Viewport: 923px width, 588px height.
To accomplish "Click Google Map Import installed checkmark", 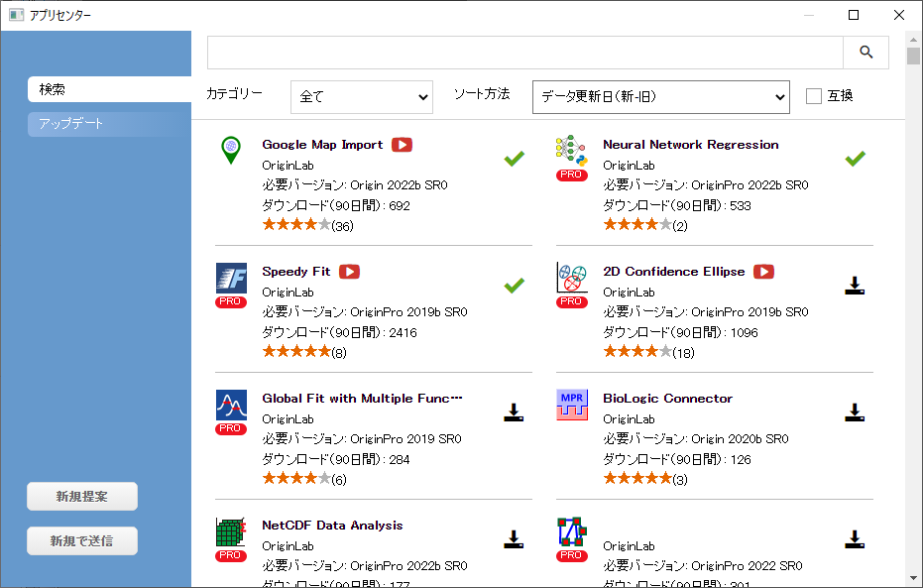I will click(514, 159).
